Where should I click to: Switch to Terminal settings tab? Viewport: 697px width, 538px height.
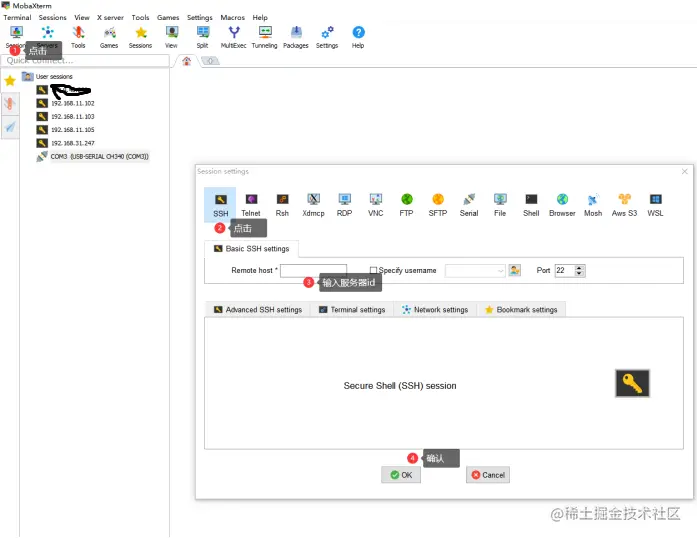click(352, 309)
